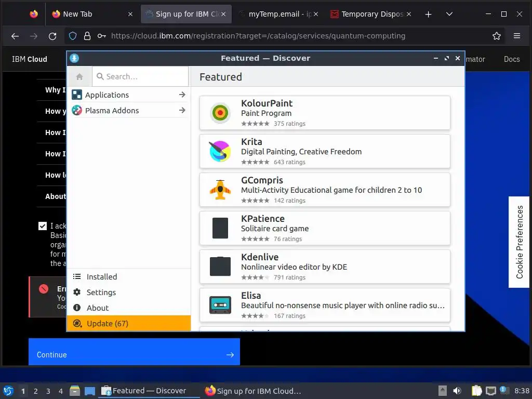Image resolution: width=532 pixels, height=399 pixels.
Task: Switch to Sign up for IBM Cloud tab
Action: click(186, 14)
